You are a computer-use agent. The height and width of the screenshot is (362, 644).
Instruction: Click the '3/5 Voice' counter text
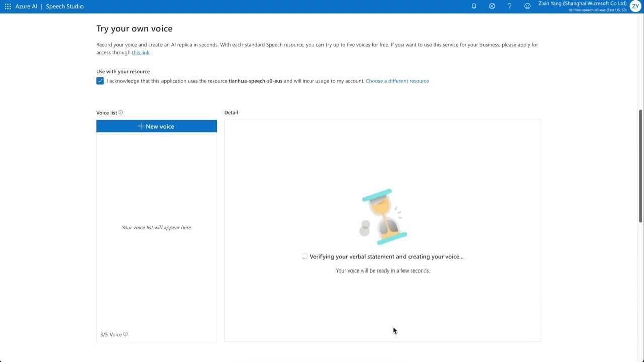point(111,334)
